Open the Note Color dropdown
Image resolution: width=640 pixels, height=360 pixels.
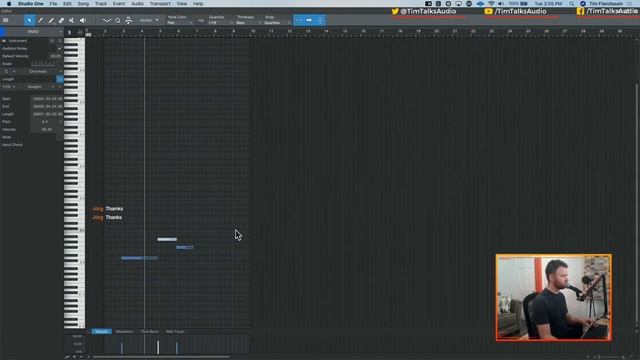tap(180, 23)
